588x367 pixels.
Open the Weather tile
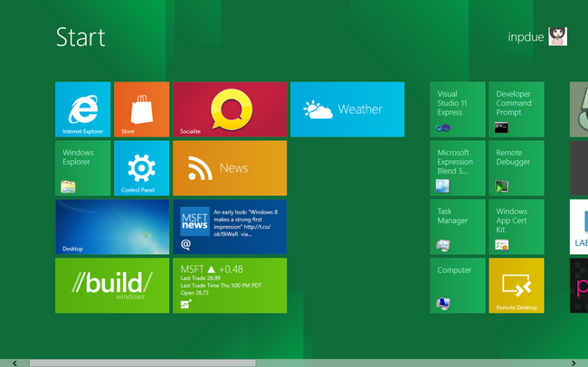tap(347, 109)
